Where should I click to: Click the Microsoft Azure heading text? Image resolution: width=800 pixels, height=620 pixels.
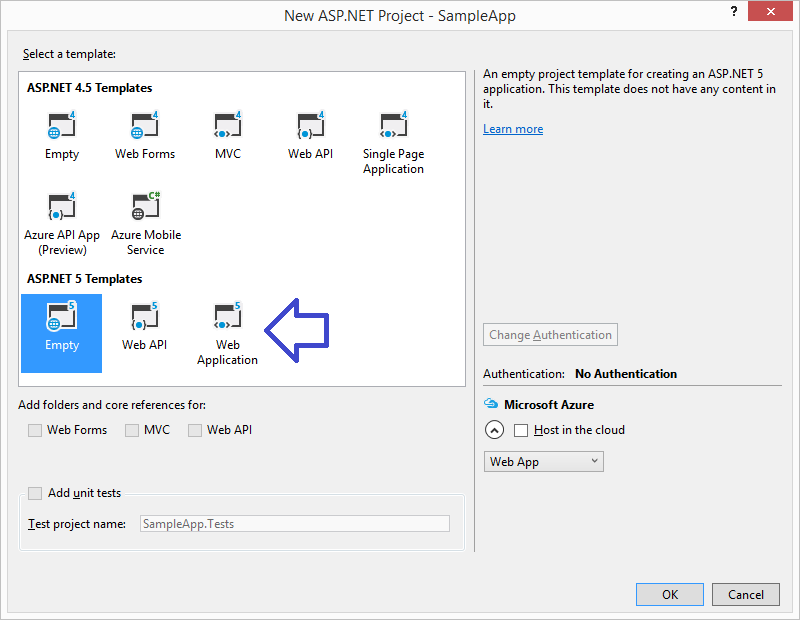[549, 405]
